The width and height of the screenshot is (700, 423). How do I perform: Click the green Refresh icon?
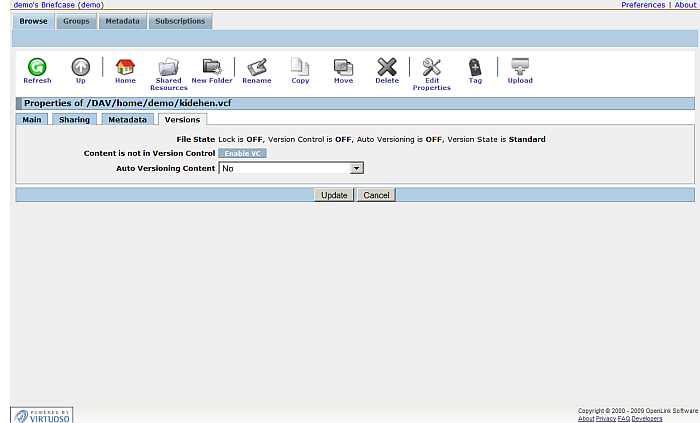[x=37, y=68]
